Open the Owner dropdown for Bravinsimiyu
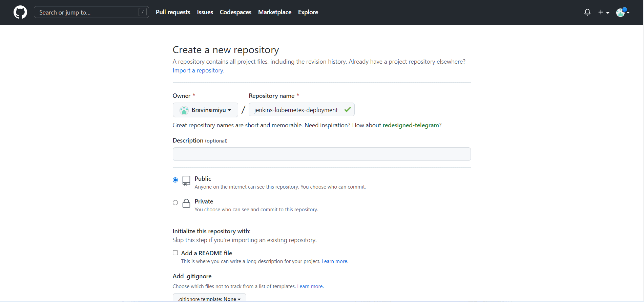This screenshot has height=302, width=644. 205,110
